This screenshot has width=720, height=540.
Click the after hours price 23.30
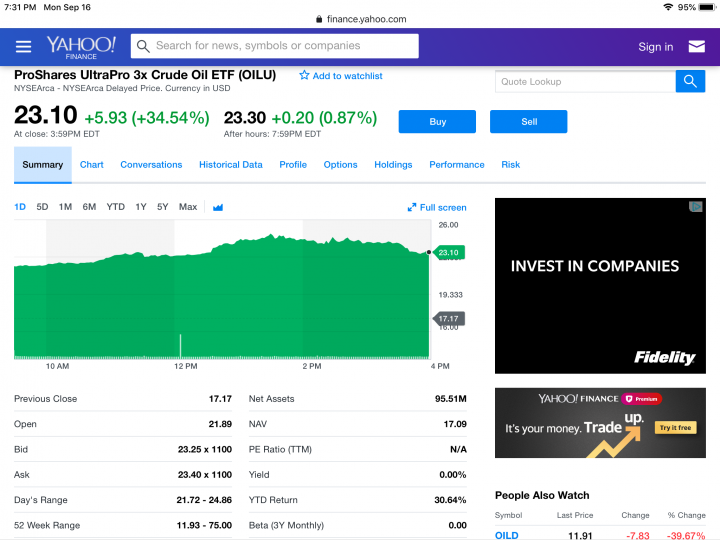point(245,118)
